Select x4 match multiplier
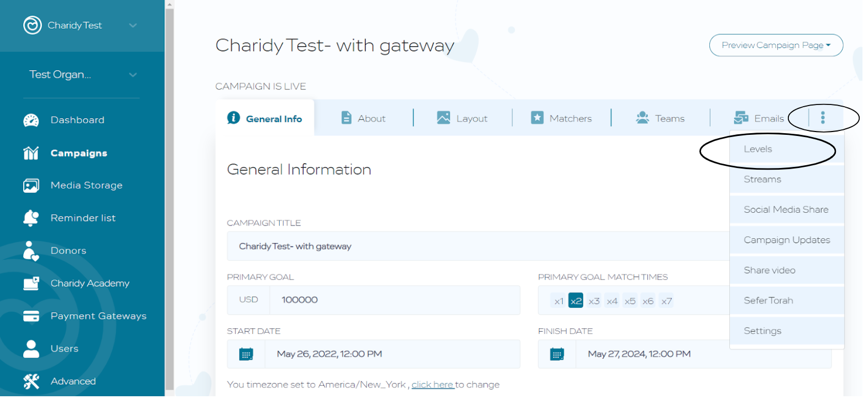 (612, 301)
